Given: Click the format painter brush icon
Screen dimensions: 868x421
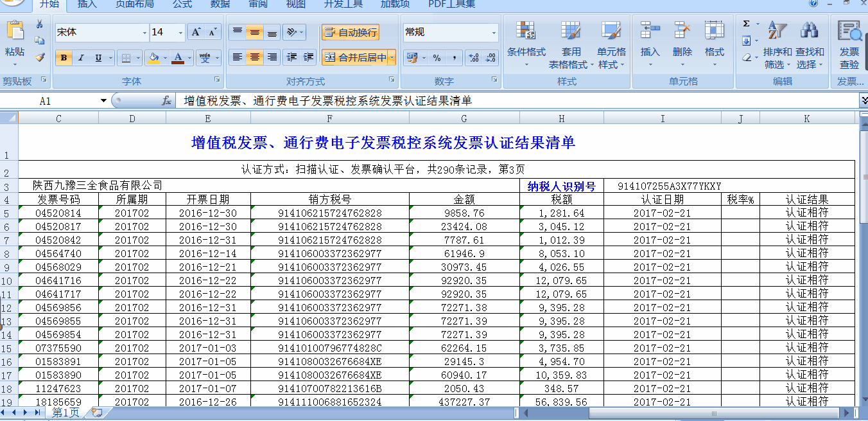Looking at the screenshot, I should click(x=40, y=58).
